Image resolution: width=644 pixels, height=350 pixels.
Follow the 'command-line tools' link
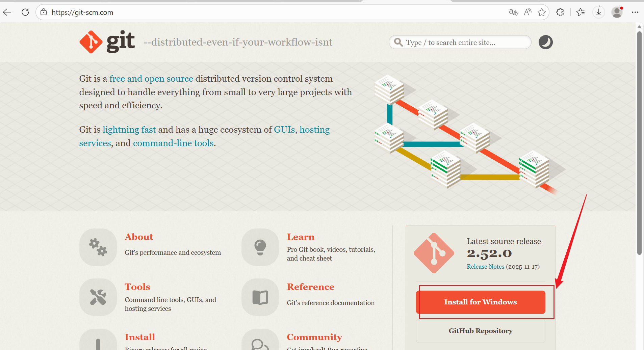(173, 143)
